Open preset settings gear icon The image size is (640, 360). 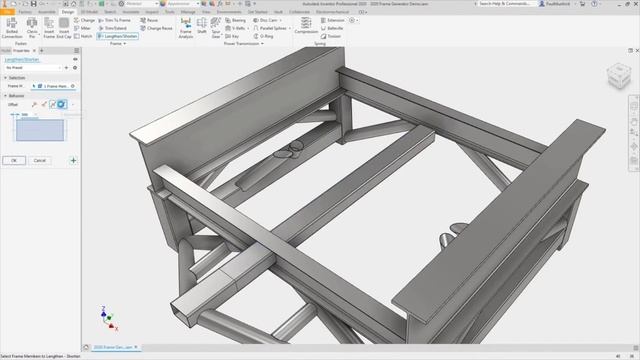pos(75,68)
